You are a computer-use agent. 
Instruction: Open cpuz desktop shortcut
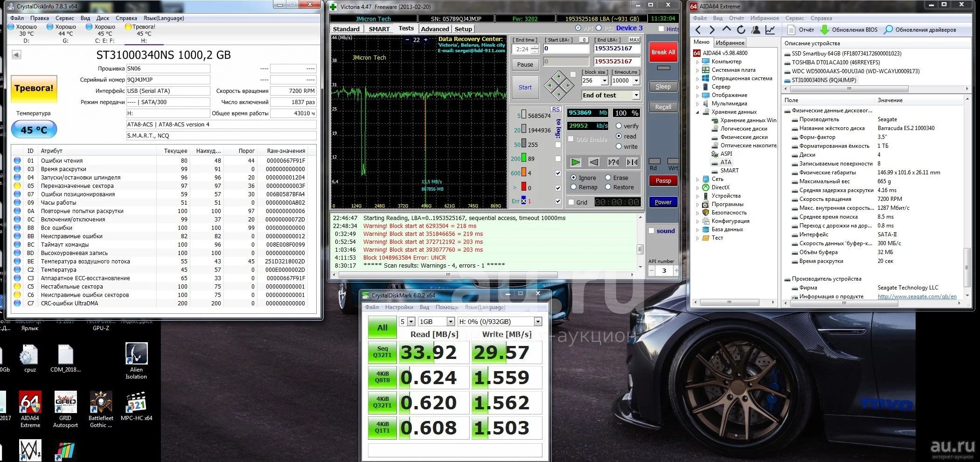click(x=30, y=359)
